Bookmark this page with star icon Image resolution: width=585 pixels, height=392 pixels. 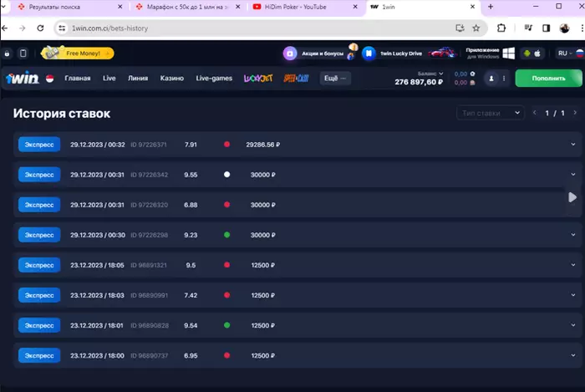tap(476, 28)
